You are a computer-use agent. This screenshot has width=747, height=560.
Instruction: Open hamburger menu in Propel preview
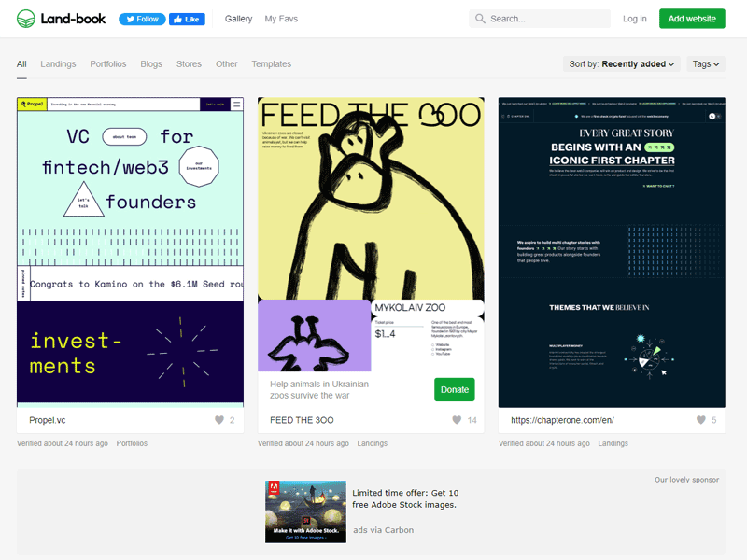237,104
